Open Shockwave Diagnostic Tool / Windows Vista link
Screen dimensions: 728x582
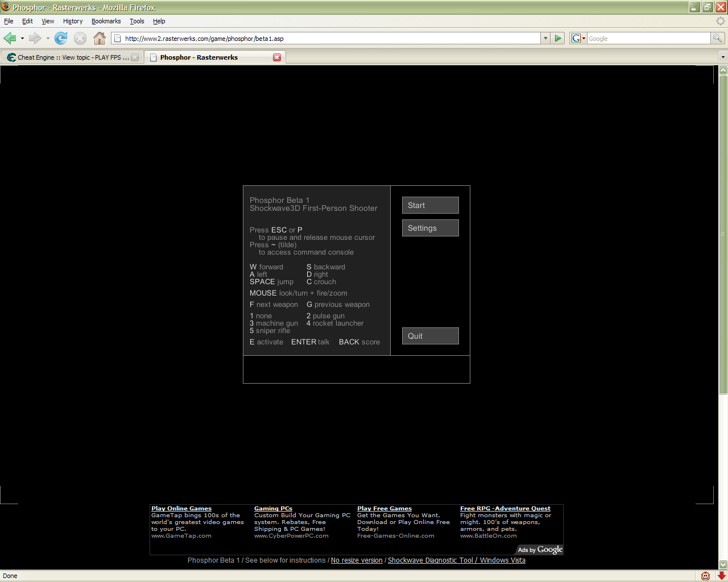point(457,560)
